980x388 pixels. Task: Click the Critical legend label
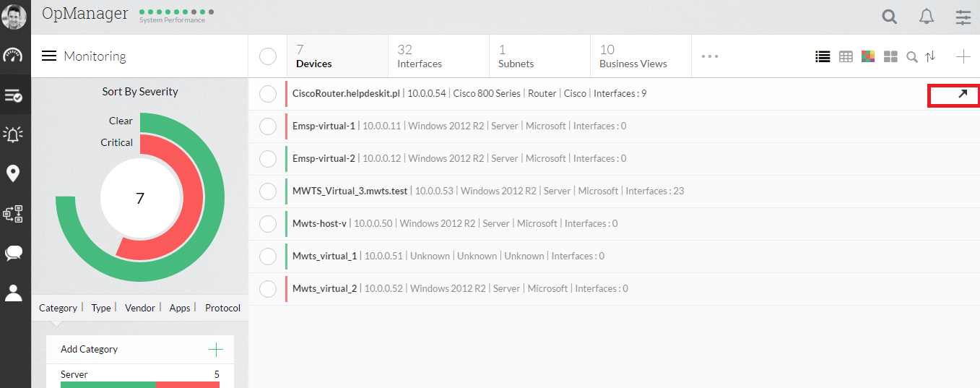117,142
